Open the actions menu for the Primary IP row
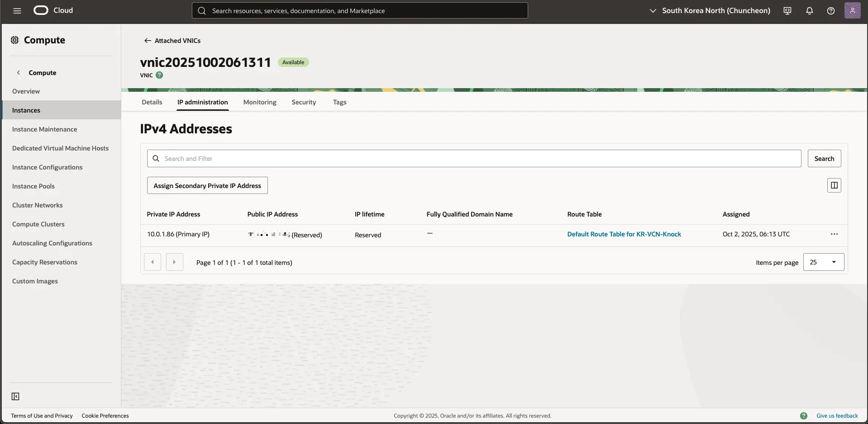 pos(835,234)
